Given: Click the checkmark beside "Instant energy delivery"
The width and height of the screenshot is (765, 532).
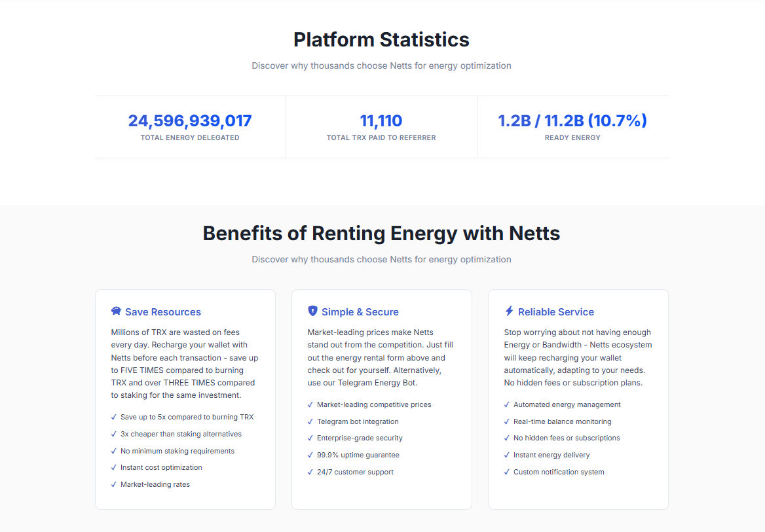Looking at the screenshot, I should tap(506, 455).
